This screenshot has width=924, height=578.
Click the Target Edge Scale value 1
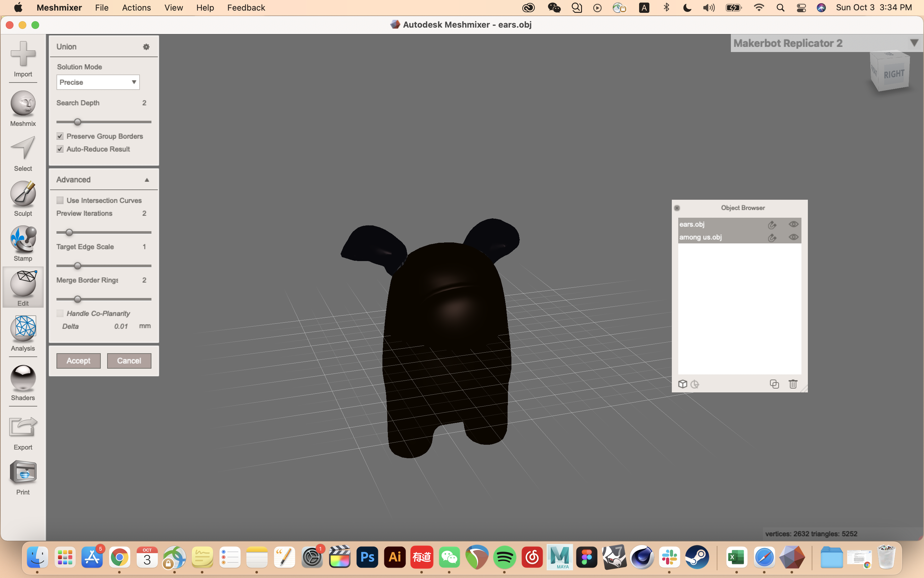pyautogui.click(x=144, y=247)
